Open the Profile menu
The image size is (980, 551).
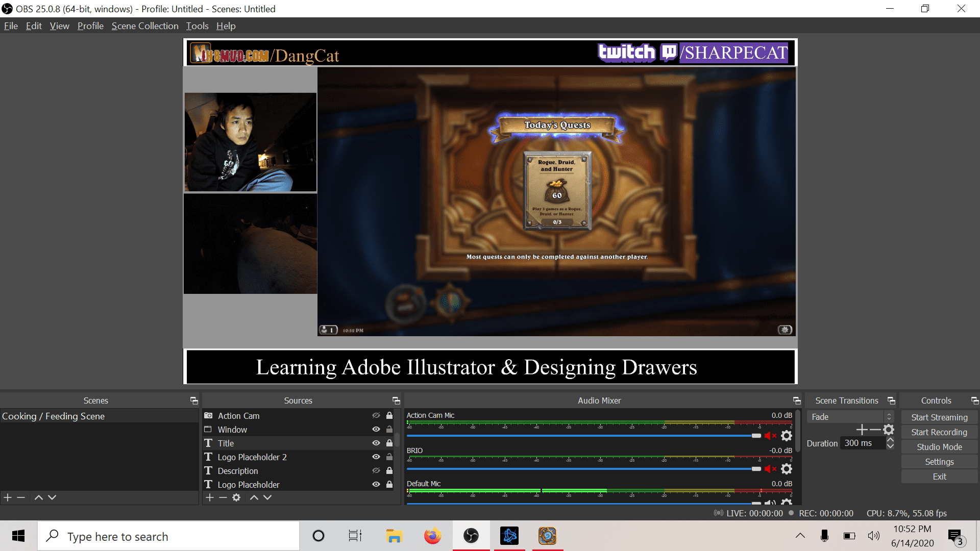(90, 26)
